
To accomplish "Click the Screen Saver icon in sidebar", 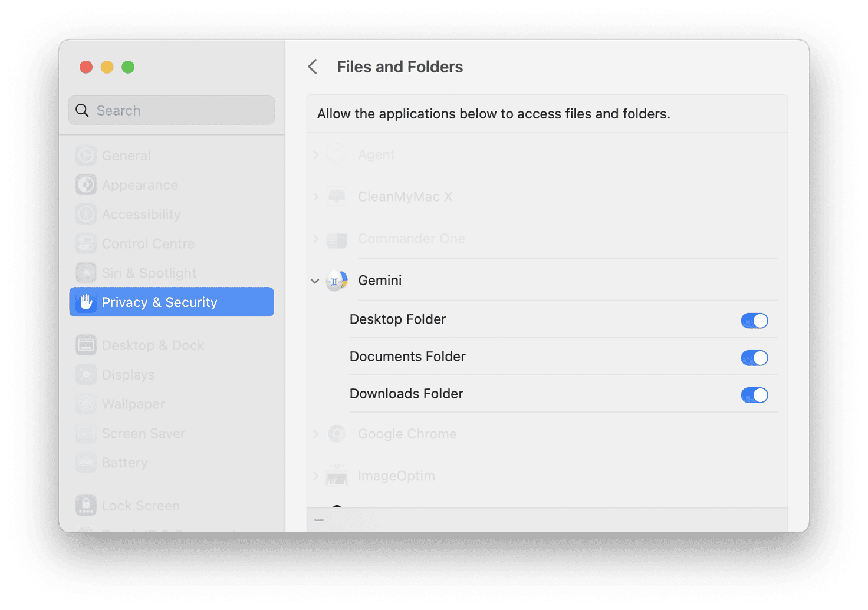I will [x=86, y=433].
